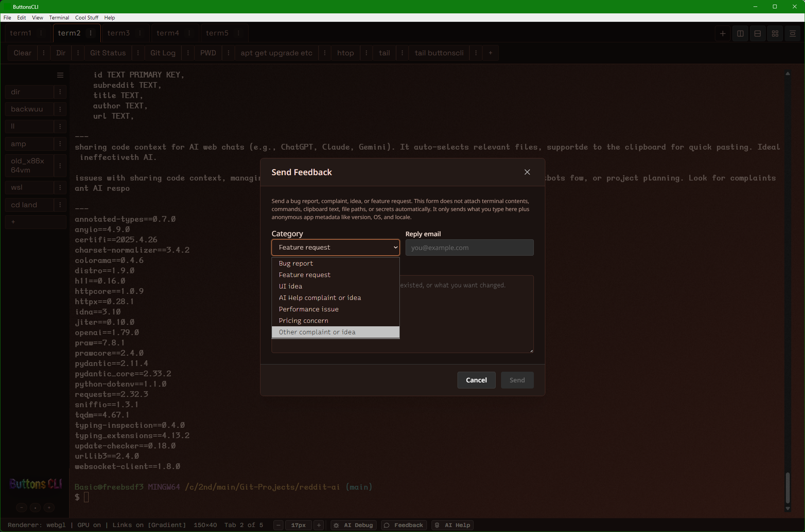Click the Send feedback button
Viewport: 805px width, 532px height.
[x=517, y=380]
